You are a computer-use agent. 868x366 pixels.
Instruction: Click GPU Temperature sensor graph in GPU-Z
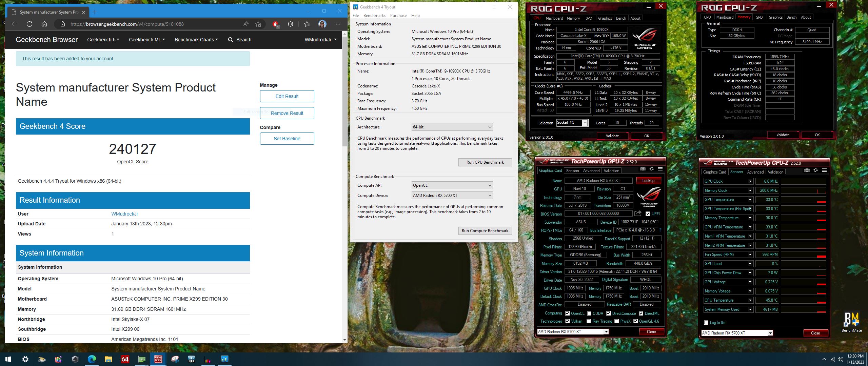(x=804, y=200)
